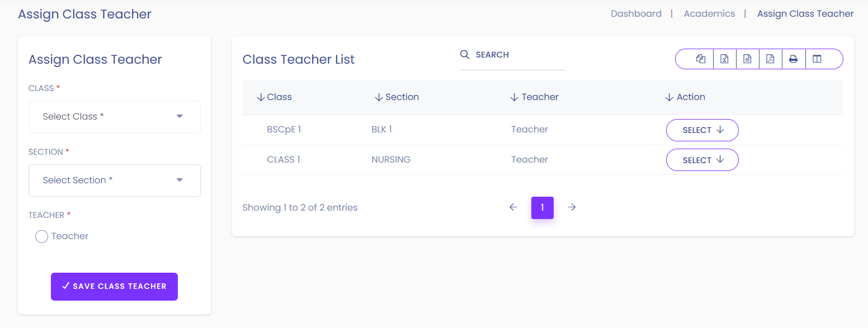Export list with the PDF icon
The height and width of the screenshot is (328, 868).
point(770,59)
